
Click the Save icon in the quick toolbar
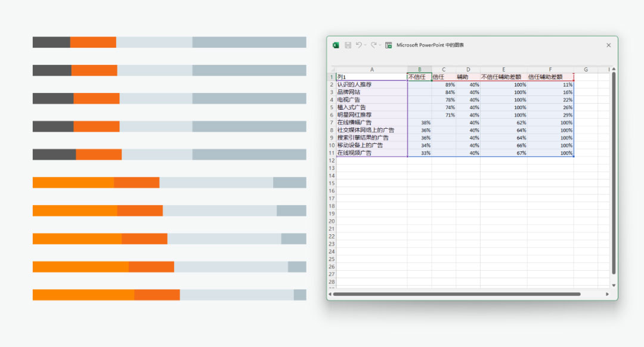[x=348, y=45]
